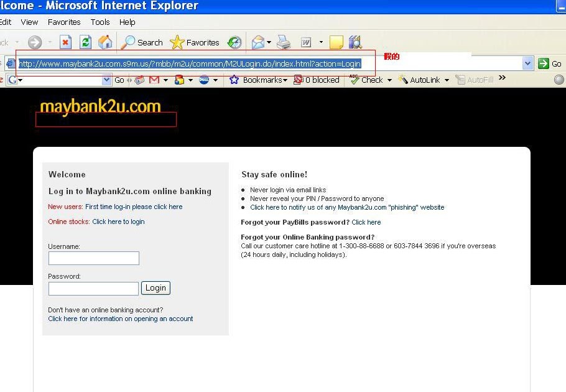Open the Tools menu

click(100, 22)
